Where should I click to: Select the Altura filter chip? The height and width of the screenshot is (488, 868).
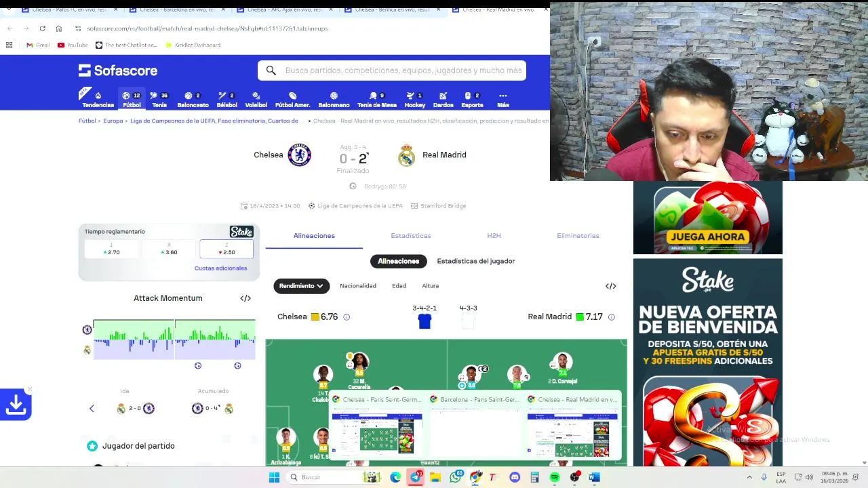pos(430,286)
